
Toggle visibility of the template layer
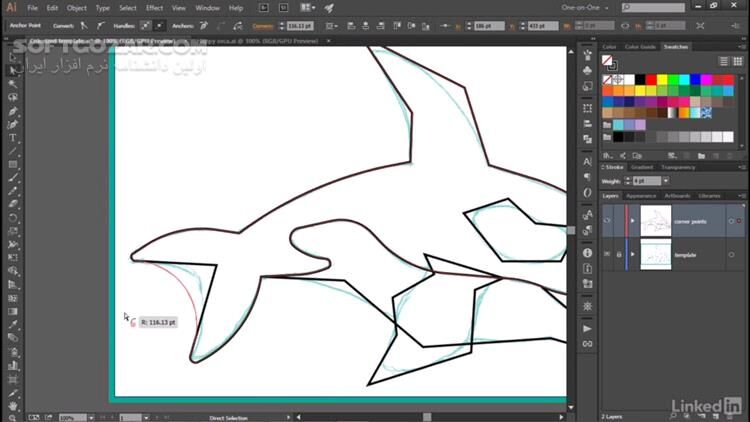(606, 255)
